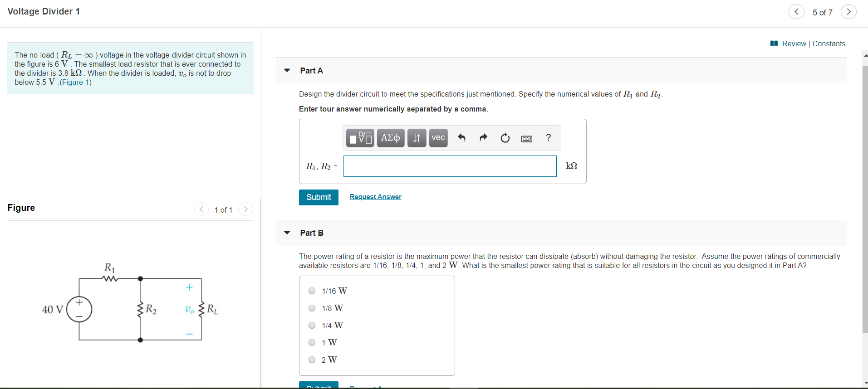Go to next problem
Image resolution: width=868 pixels, height=389 pixels.
[848, 12]
